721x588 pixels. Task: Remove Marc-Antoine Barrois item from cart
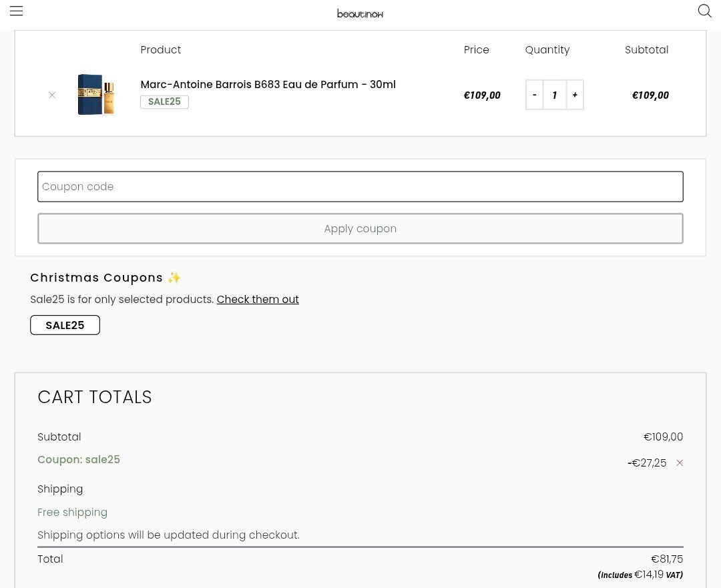pos(52,95)
